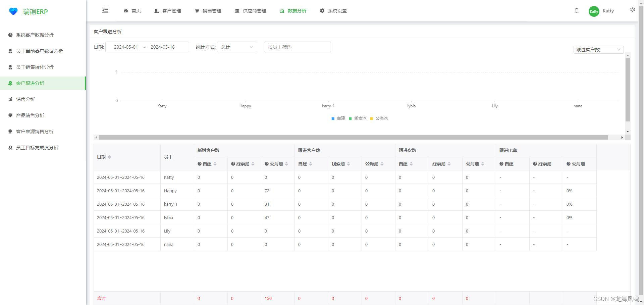Viewport: 644px width, 305px height.
Task: Click the 员工当前客户数据分析 person icon
Action: [10, 51]
